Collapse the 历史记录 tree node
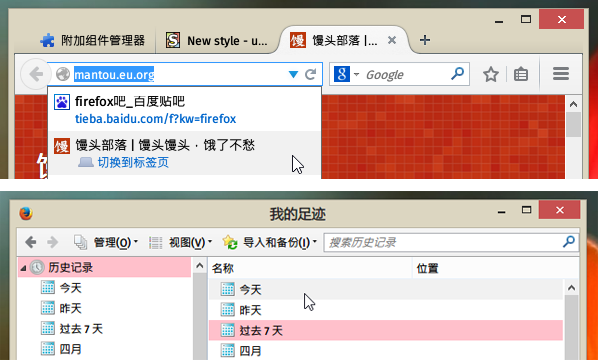The height and width of the screenshot is (360, 598). click(23, 268)
